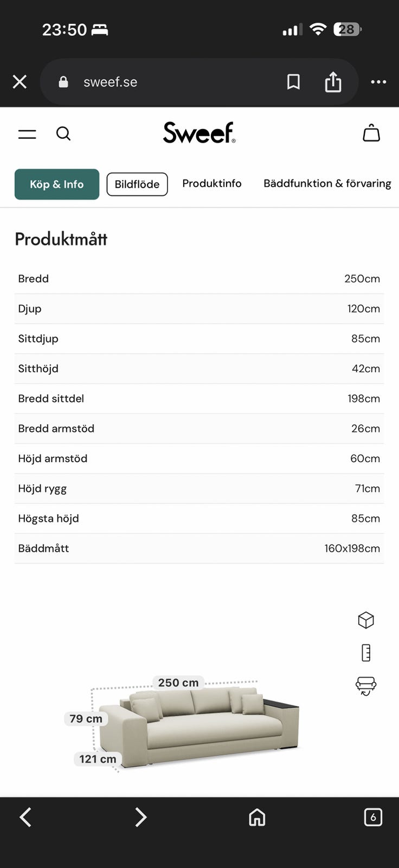Navigate back with the left chevron
Screen dimensions: 399x868
25,817
